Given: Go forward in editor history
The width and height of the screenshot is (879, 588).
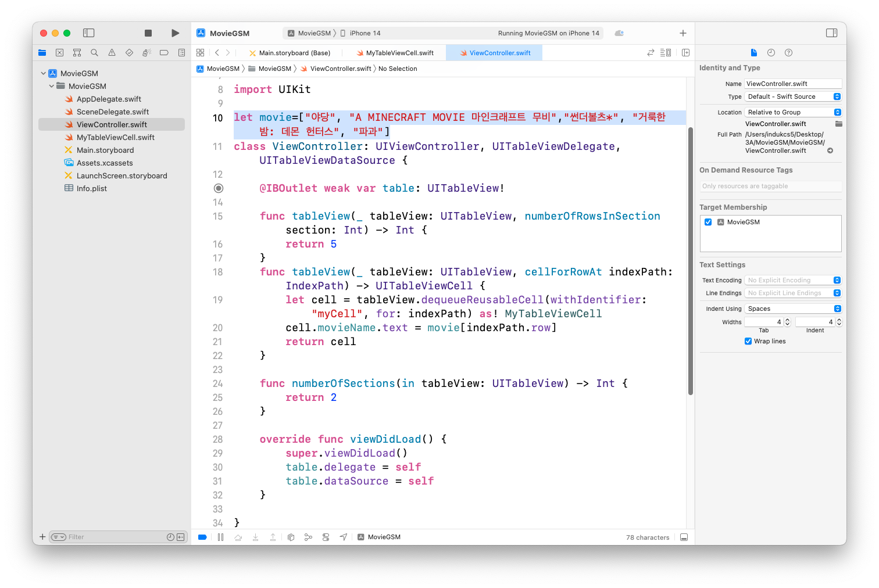Looking at the screenshot, I should click(x=228, y=53).
